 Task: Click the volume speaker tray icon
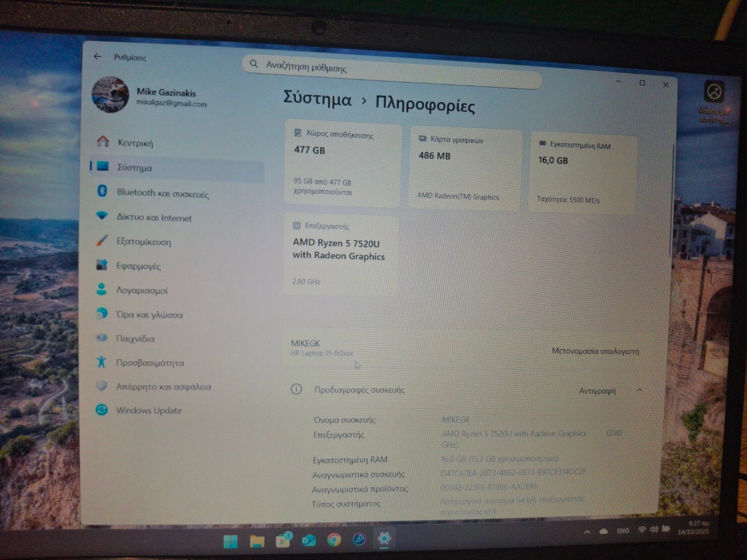(654, 529)
